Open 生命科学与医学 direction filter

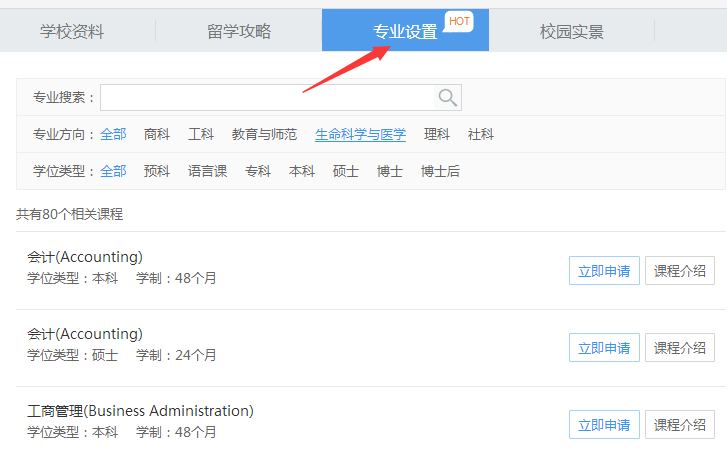pyautogui.click(x=360, y=134)
